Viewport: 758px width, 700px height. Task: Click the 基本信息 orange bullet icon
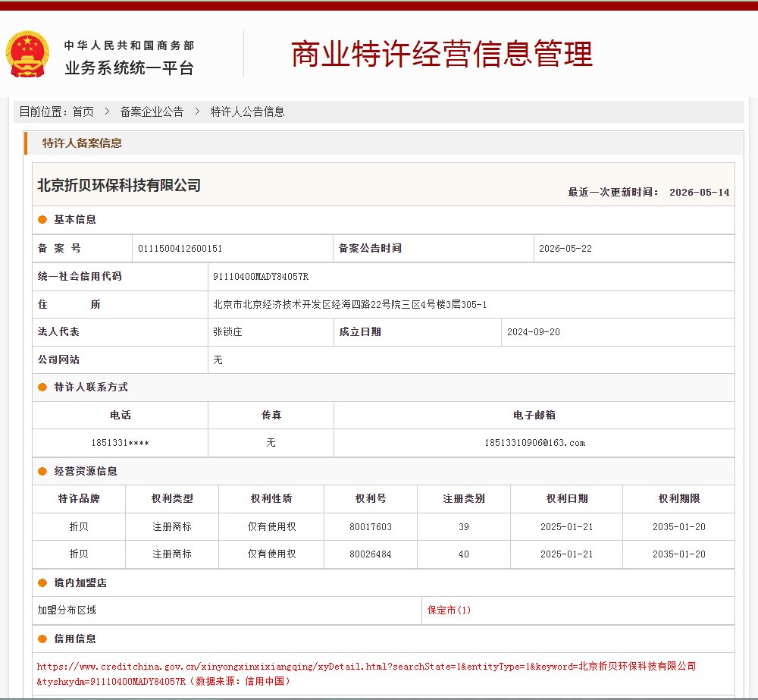tap(42, 220)
